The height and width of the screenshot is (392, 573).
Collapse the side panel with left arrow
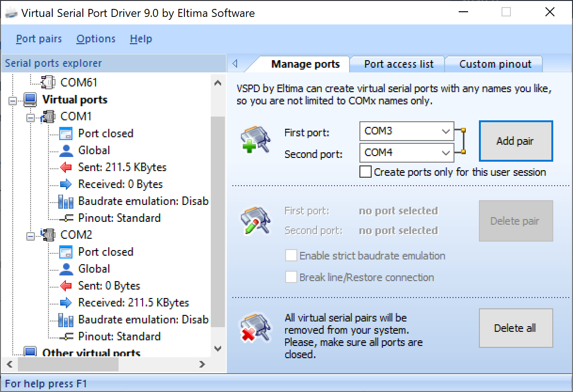pos(235,63)
